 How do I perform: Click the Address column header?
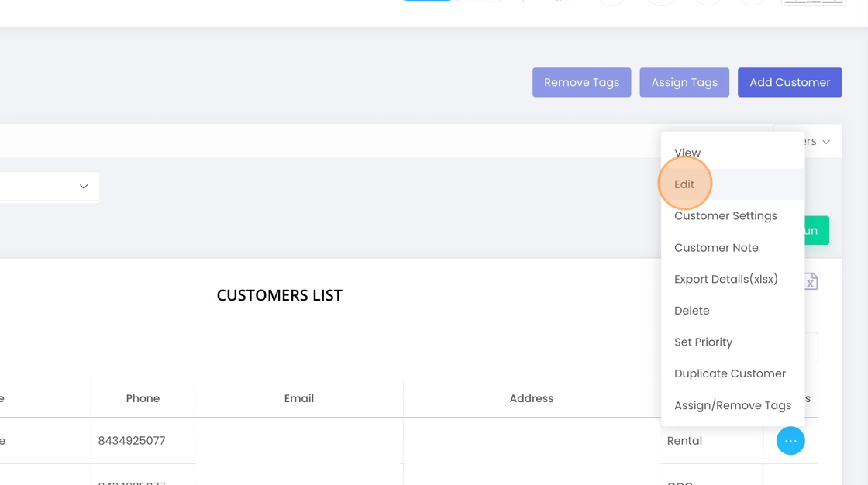532,398
